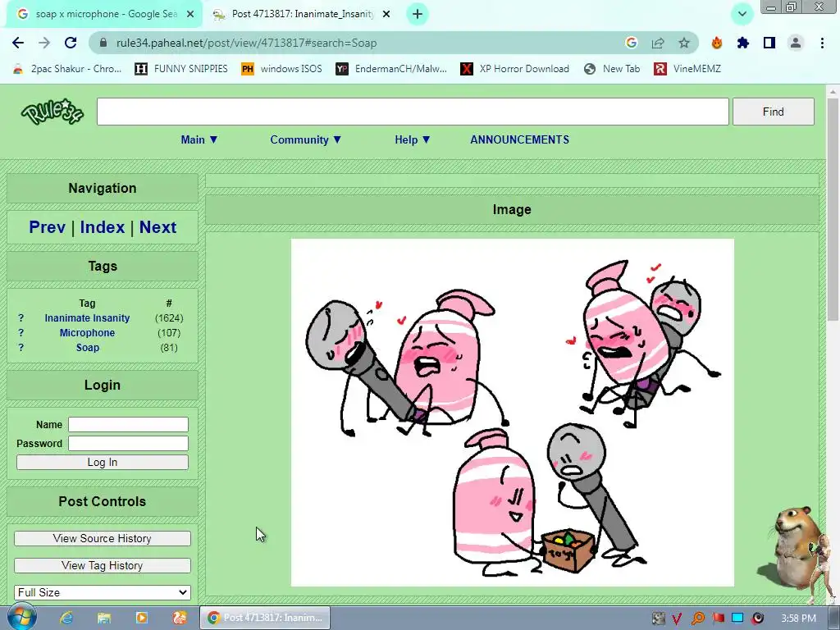Open the 2pac Shakur bookmark
840x630 pixels.
click(x=68, y=69)
